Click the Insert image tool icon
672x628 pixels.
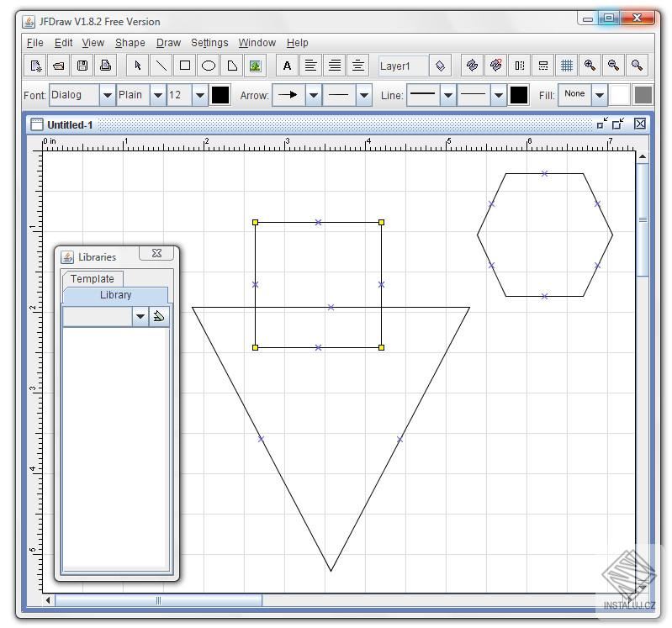point(256,66)
